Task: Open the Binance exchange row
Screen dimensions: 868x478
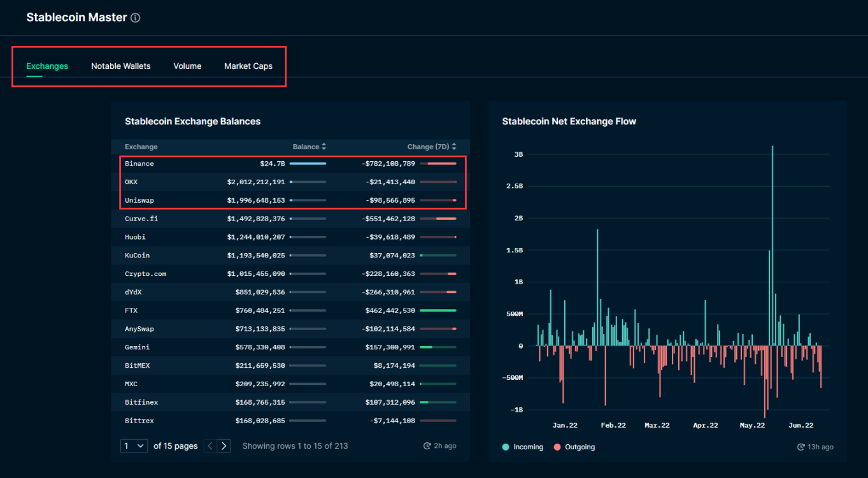Action: (139, 164)
